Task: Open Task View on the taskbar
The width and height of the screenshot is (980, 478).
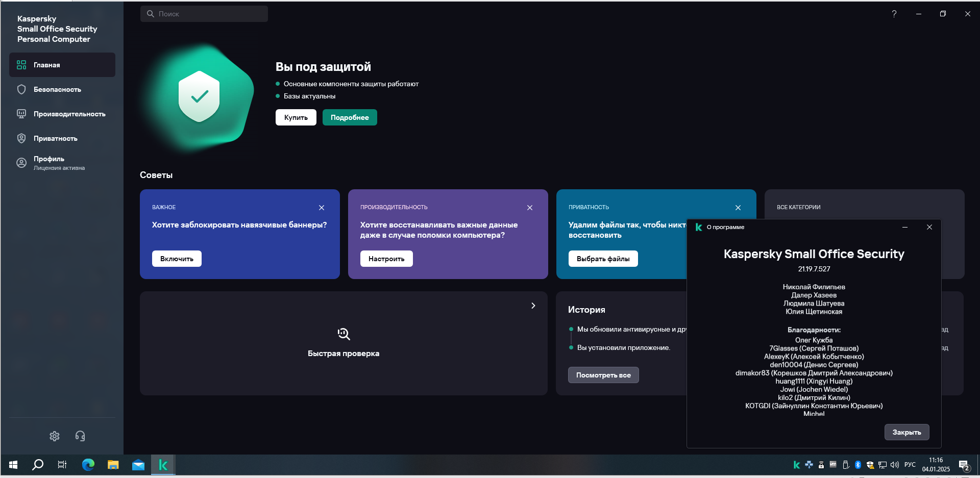Action: click(x=62, y=465)
